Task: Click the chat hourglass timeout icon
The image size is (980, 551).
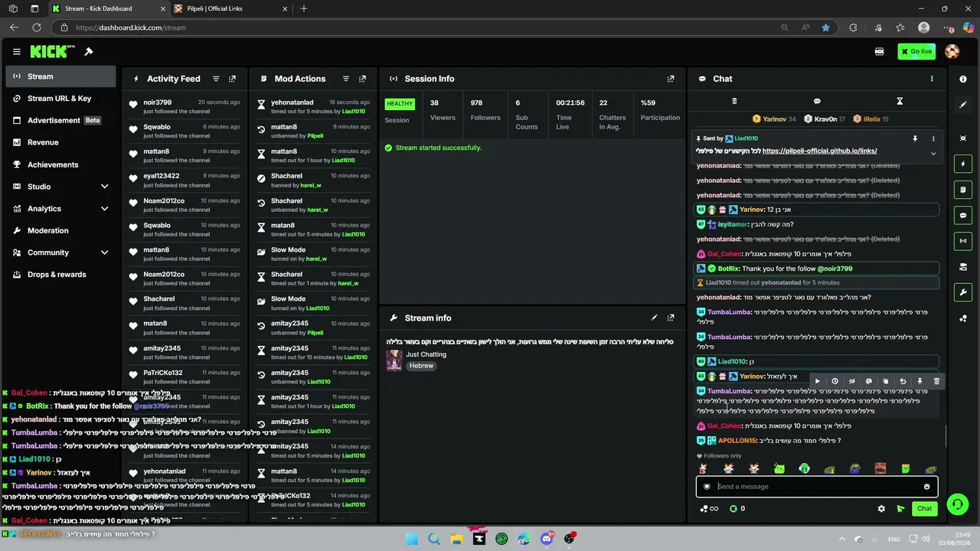Action: [x=900, y=101]
